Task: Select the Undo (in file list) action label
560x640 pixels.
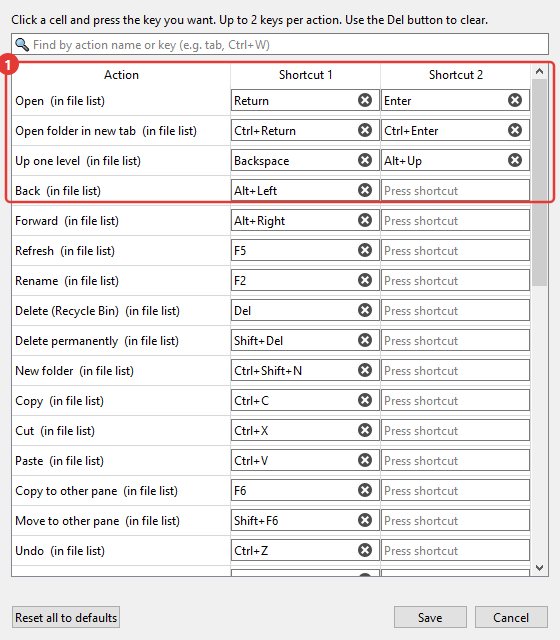Action: pyautogui.click(x=60, y=551)
